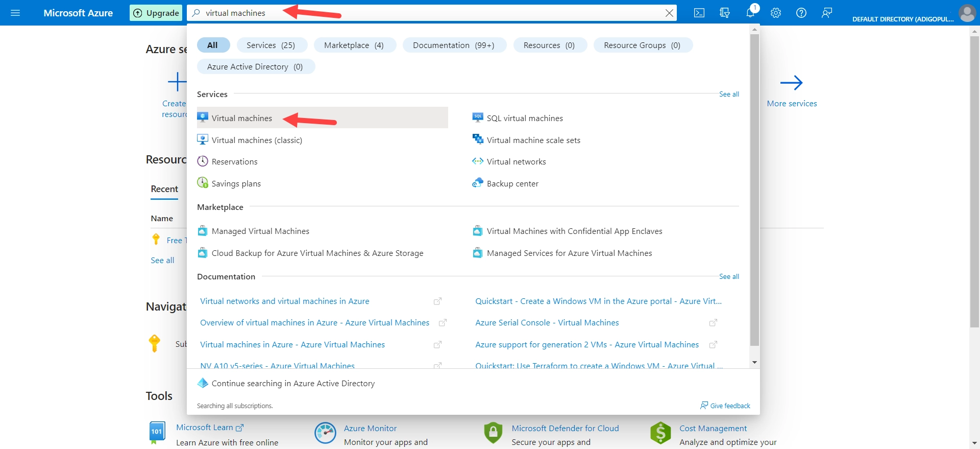The height and width of the screenshot is (449, 980).
Task: Click the Upgrade button
Action: [156, 13]
